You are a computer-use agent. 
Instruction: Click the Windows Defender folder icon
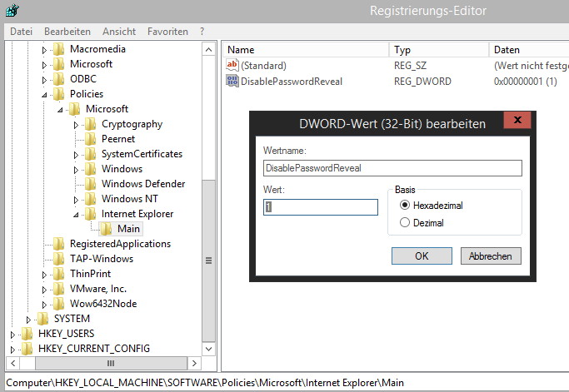[x=90, y=184]
